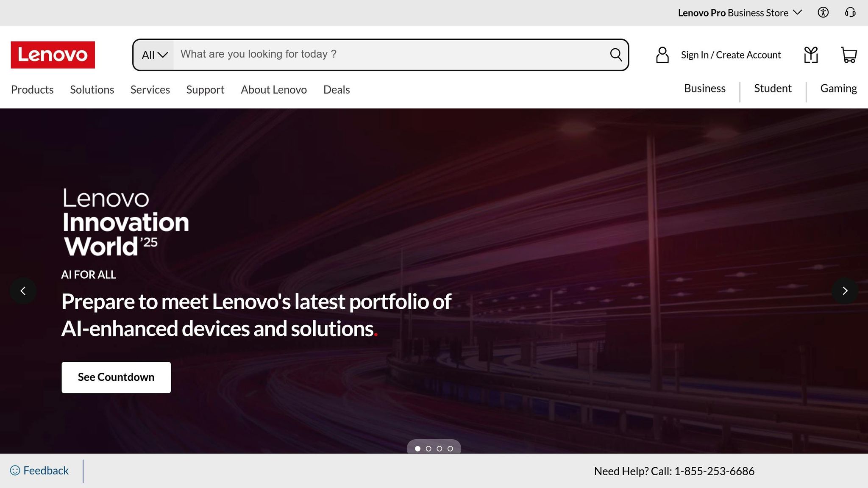Screen dimensions: 868x488
Task: Click the See Countdown button
Action: (x=116, y=377)
